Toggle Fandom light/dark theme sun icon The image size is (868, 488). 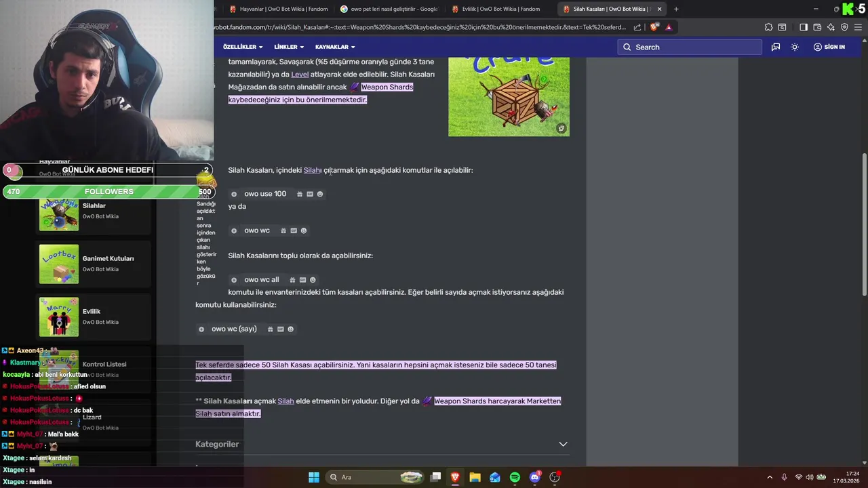click(795, 47)
